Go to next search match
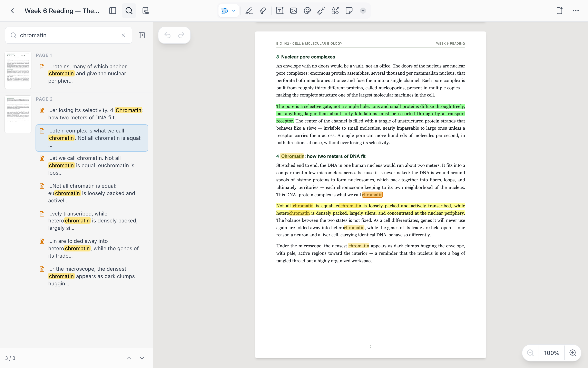This screenshot has width=588, height=368. pyautogui.click(x=142, y=358)
